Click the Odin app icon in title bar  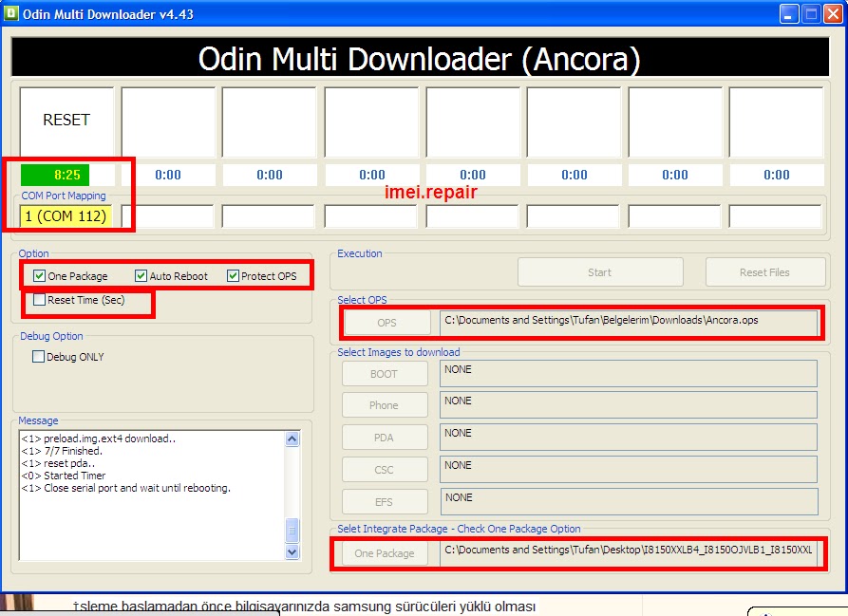click(10, 13)
